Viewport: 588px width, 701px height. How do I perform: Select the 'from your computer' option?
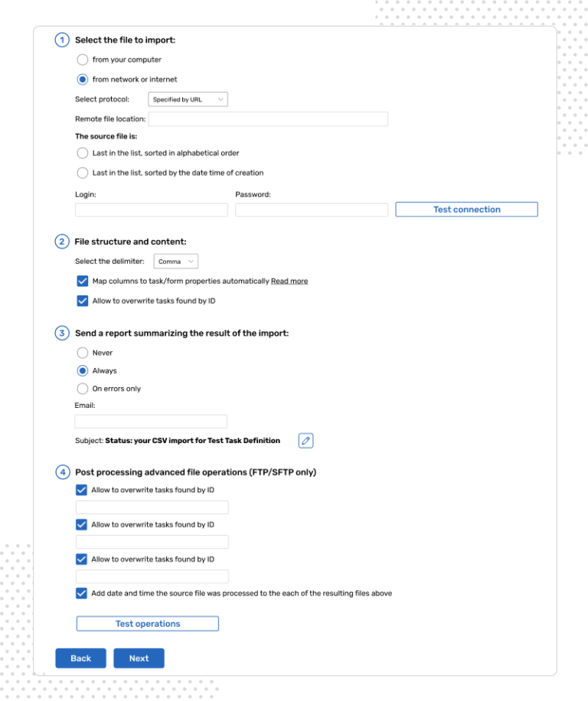(82, 59)
